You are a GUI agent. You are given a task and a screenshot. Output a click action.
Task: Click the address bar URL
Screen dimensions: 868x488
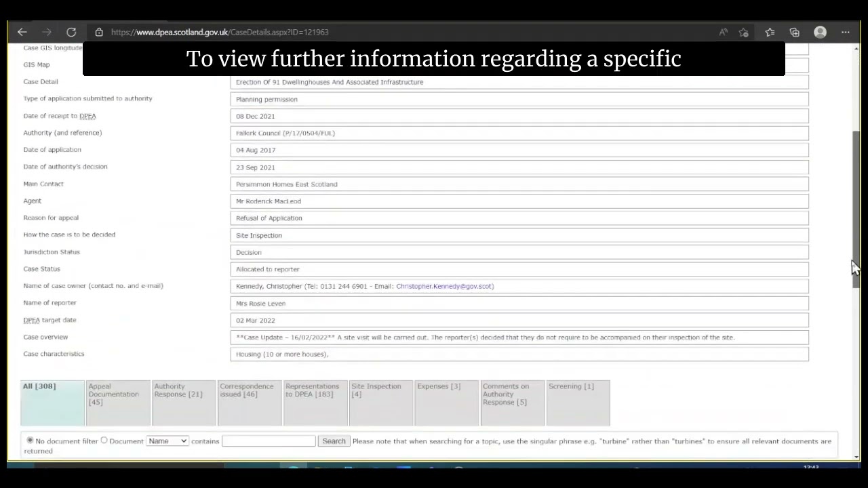tap(220, 32)
